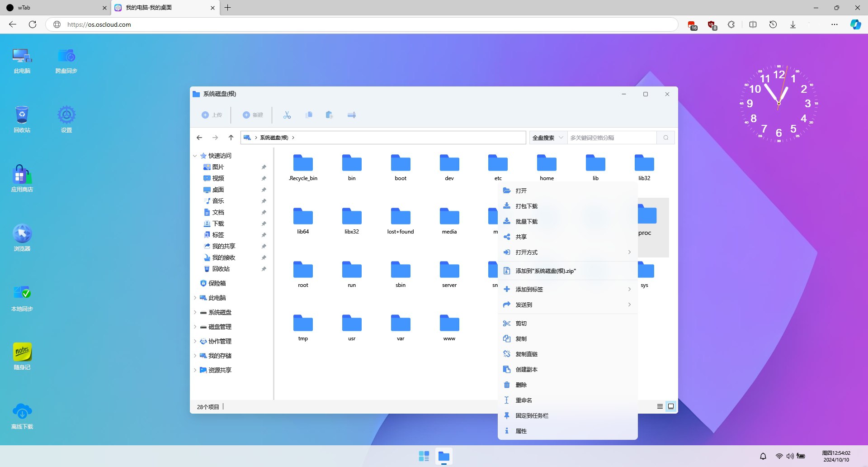Launch the 应用商店 desktop icon
The image size is (868, 467).
coord(22,178)
